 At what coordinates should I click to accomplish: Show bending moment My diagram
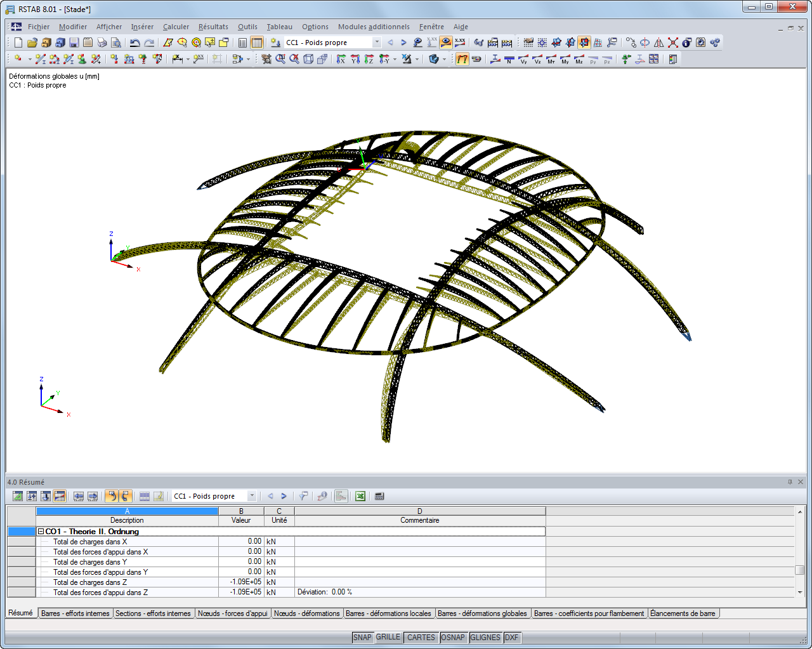tap(565, 59)
